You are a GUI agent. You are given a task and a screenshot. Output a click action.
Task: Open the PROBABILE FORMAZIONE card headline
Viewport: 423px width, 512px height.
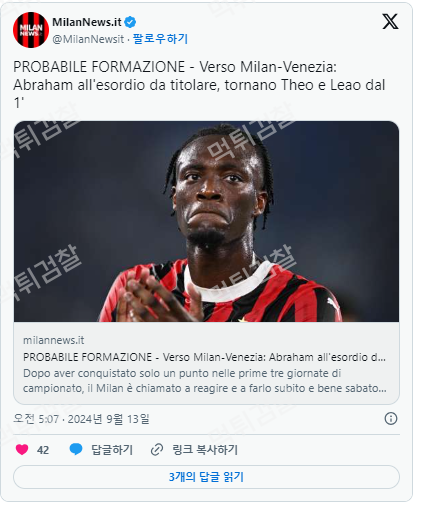click(x=204, y=357)
